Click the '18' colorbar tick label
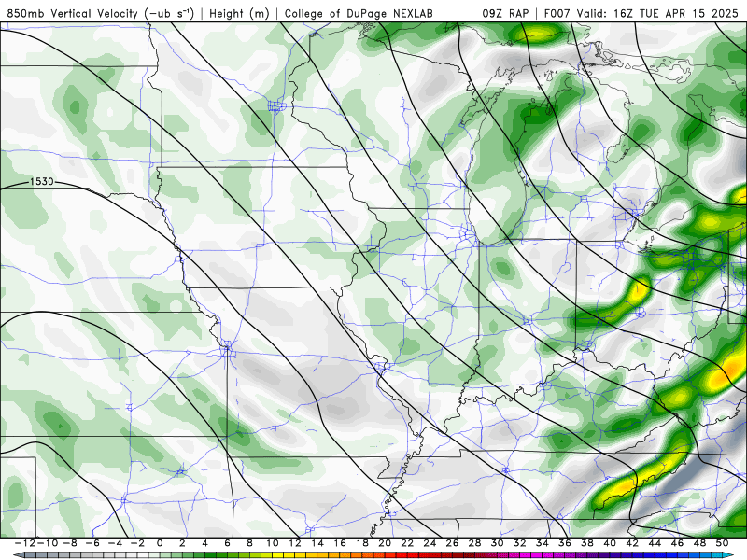 [362, 543]
